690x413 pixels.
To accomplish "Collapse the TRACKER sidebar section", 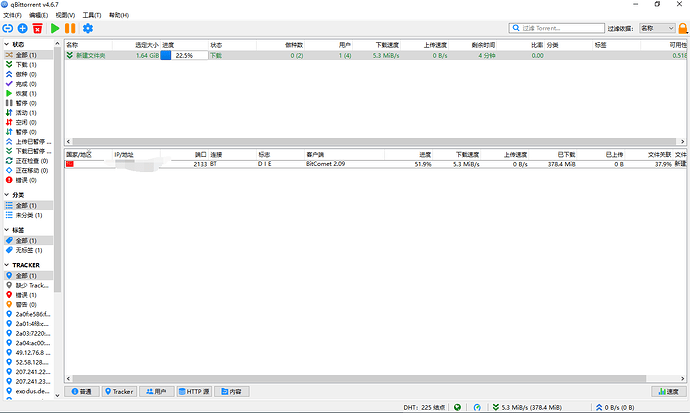I will 6,265.
